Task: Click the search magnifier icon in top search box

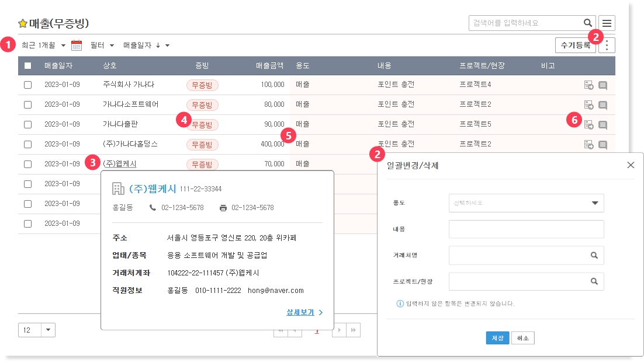Action: tap(587, 23)
